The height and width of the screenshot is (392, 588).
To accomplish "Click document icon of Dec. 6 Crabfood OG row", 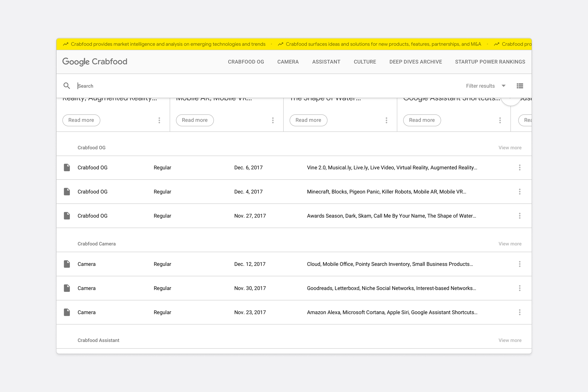I will (67, 168).
